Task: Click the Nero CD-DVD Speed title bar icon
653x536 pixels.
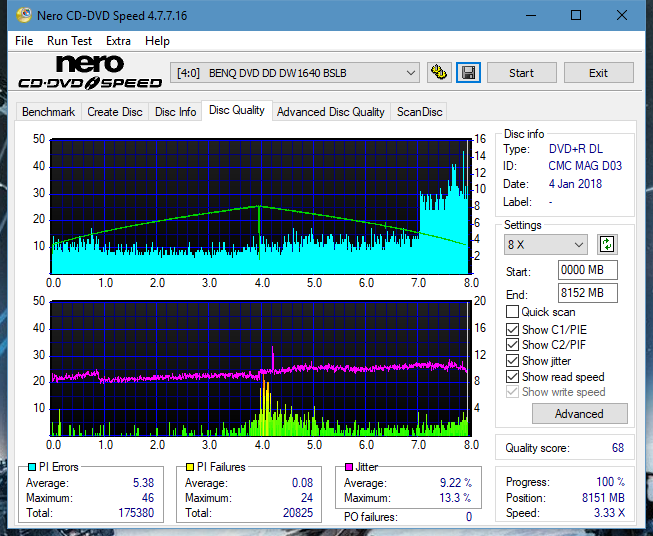Action: click(x=24, y=15)
